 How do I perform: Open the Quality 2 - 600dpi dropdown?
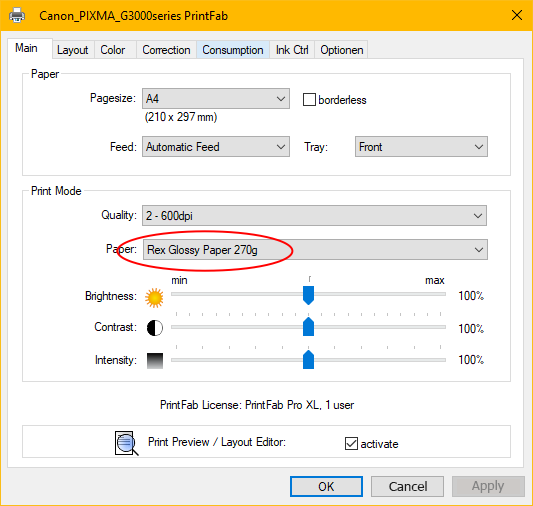(x=314, y=215)
